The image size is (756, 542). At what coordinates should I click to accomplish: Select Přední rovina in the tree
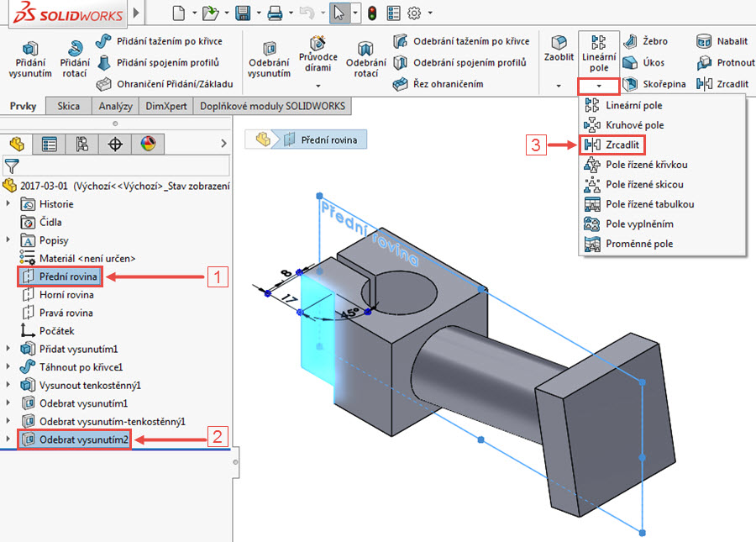click(x=60, y=276)
